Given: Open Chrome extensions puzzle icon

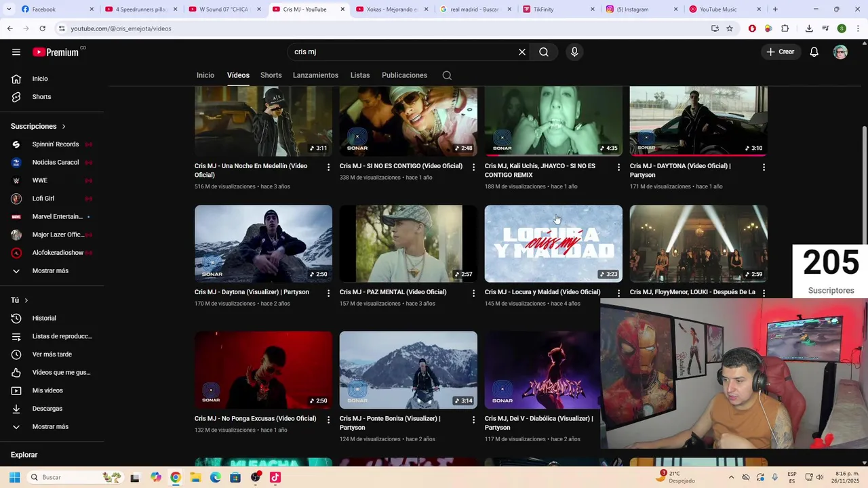Looking at the screenshot, I should [785, 28].
